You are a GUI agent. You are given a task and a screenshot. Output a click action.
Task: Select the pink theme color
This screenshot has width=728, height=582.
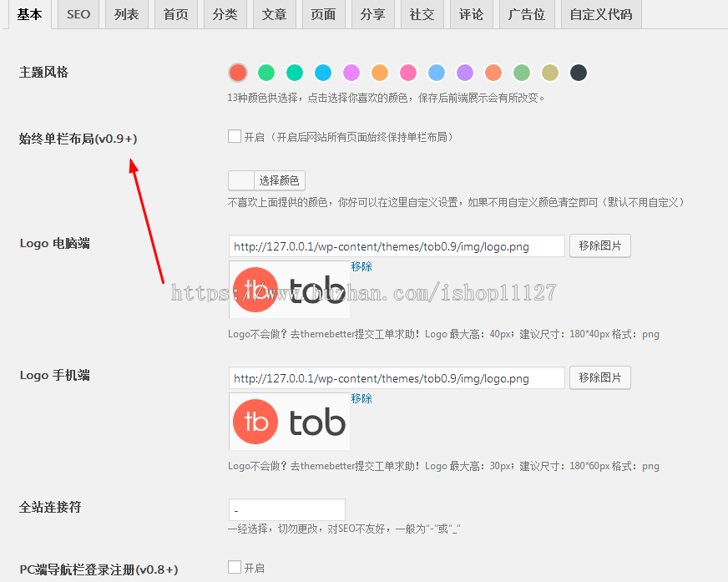[408, 73]
